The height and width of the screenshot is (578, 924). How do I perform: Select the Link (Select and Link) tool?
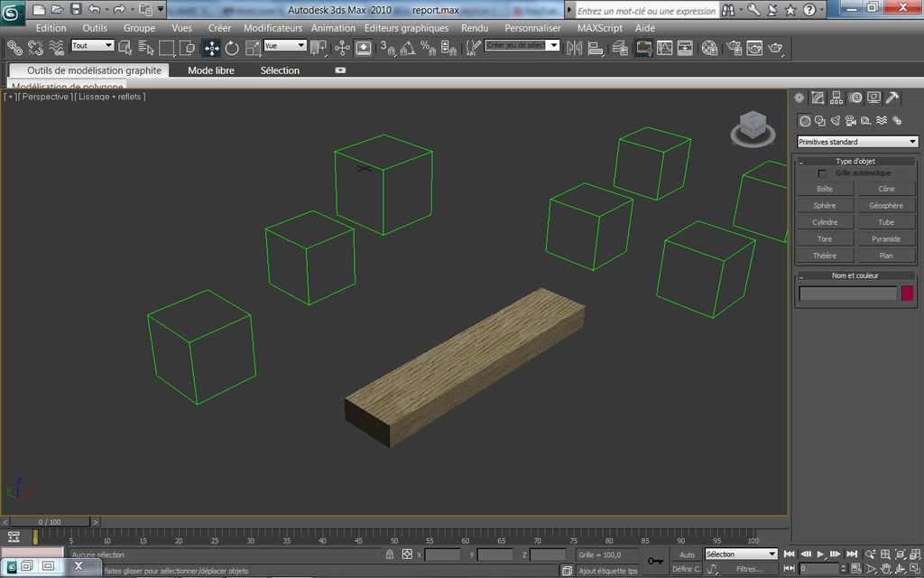tap(14, 48)
